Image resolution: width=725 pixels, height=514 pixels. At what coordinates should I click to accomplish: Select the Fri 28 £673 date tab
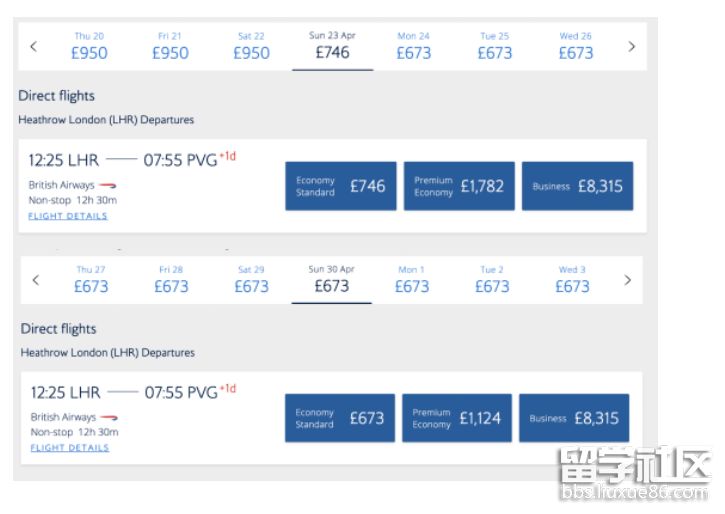[171, 280]
